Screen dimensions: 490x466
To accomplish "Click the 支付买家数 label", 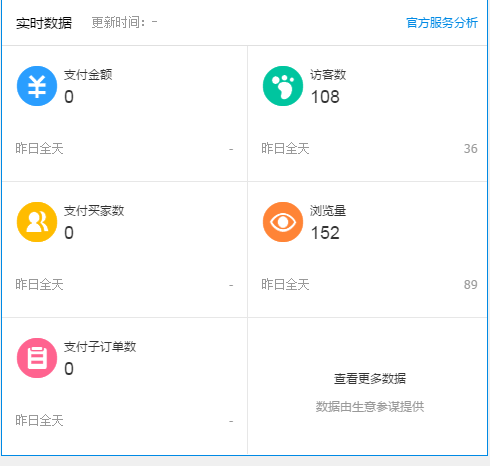I will tap(94, 211).
